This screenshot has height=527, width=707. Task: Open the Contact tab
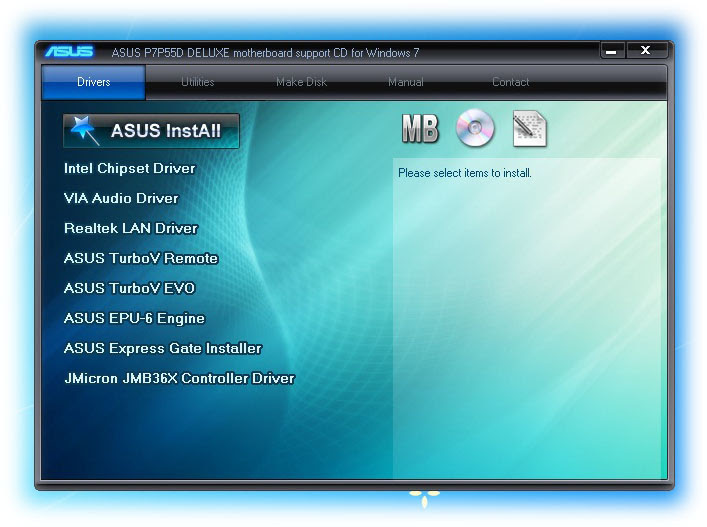tap(510, 82)
